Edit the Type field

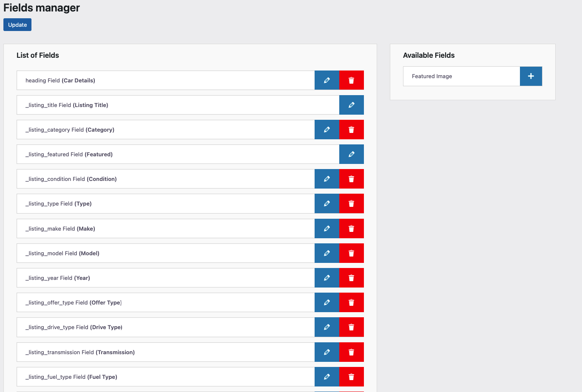click(326, 203)
